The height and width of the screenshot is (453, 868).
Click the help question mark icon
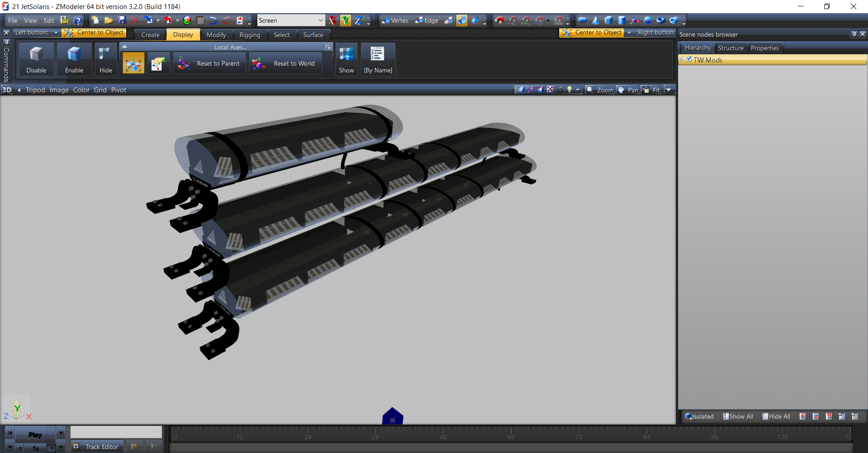(78, 20)
